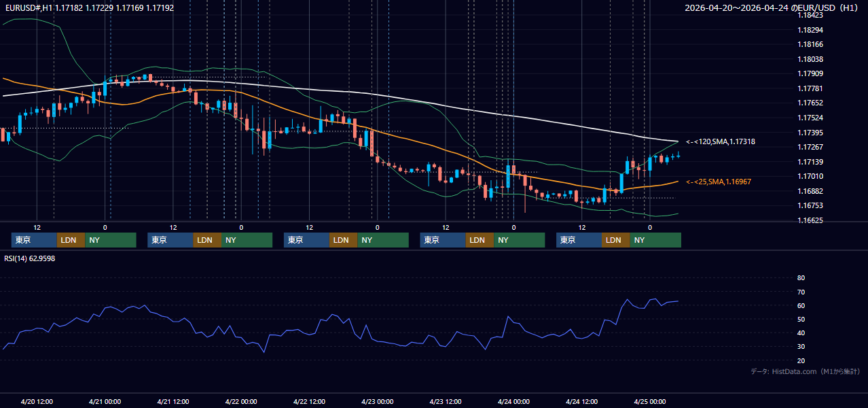
Task: Click price axis label 1.16625
Action: pos(811,220)
